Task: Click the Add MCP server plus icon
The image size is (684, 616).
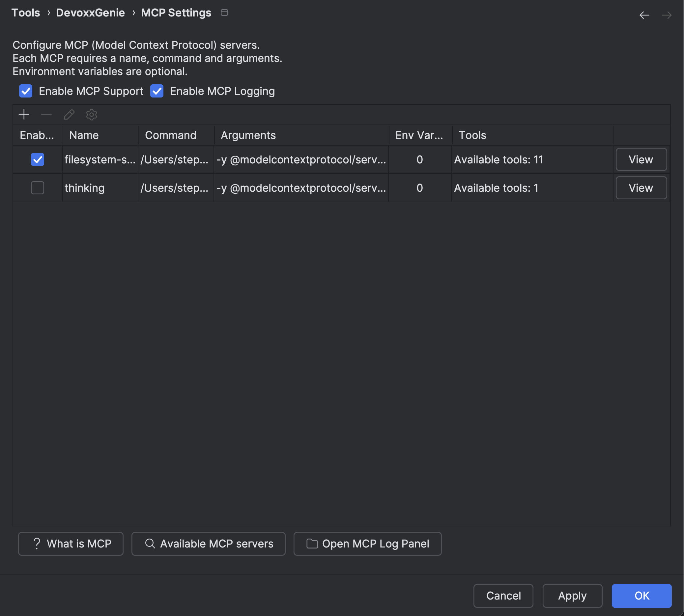Action: 24,115
